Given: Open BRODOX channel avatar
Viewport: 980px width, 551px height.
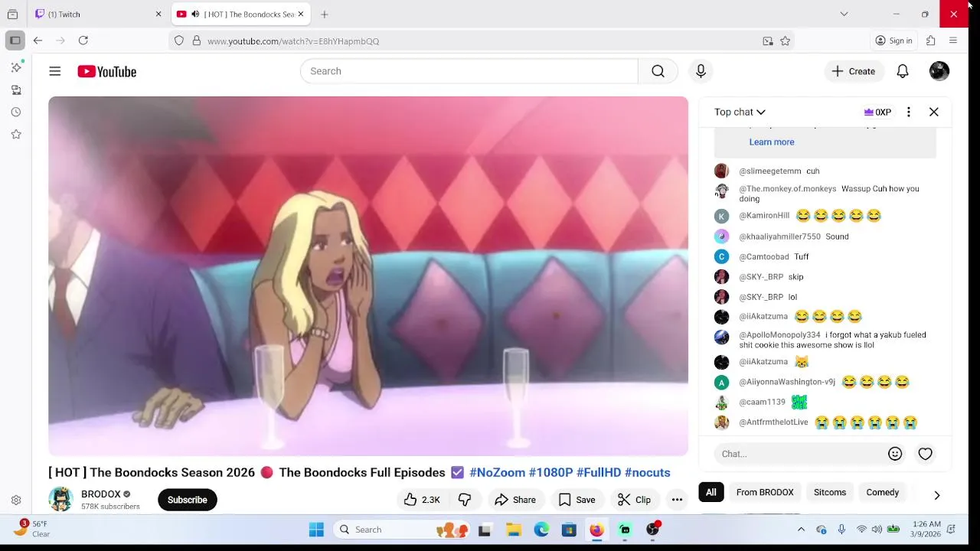Looking at the screenshot, I should [60, 499].
